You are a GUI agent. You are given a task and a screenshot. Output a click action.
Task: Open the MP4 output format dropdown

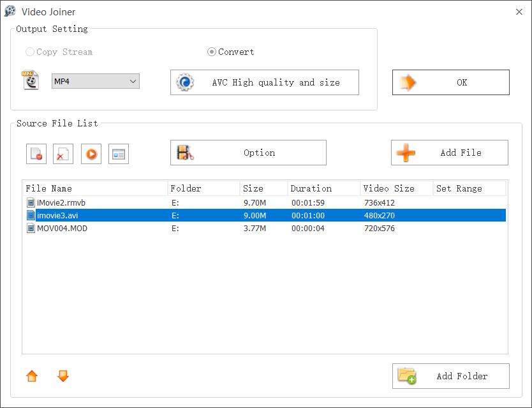coord(96,81)
